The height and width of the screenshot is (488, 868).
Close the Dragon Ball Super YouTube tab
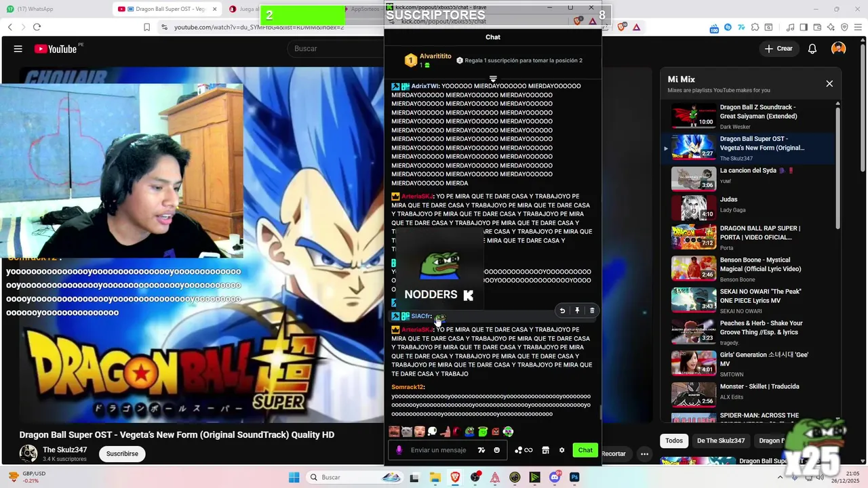point(215,9)
